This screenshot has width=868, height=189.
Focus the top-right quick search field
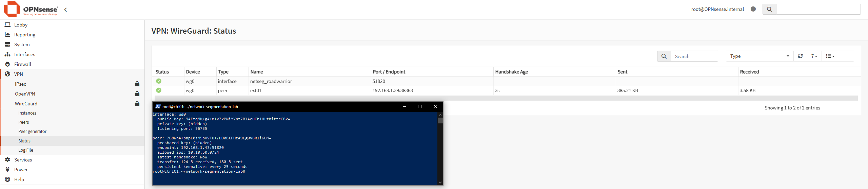coord(818,9)
